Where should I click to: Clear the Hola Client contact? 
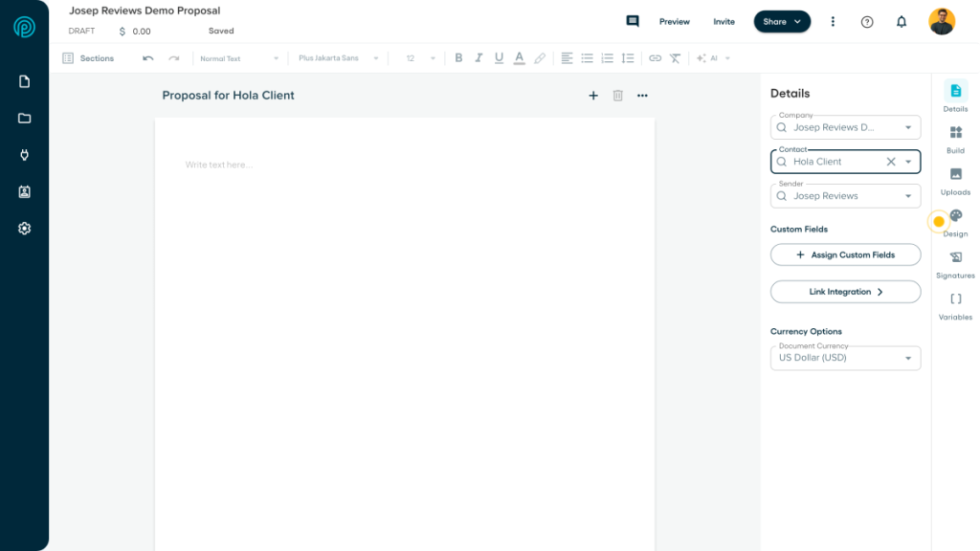891,162
